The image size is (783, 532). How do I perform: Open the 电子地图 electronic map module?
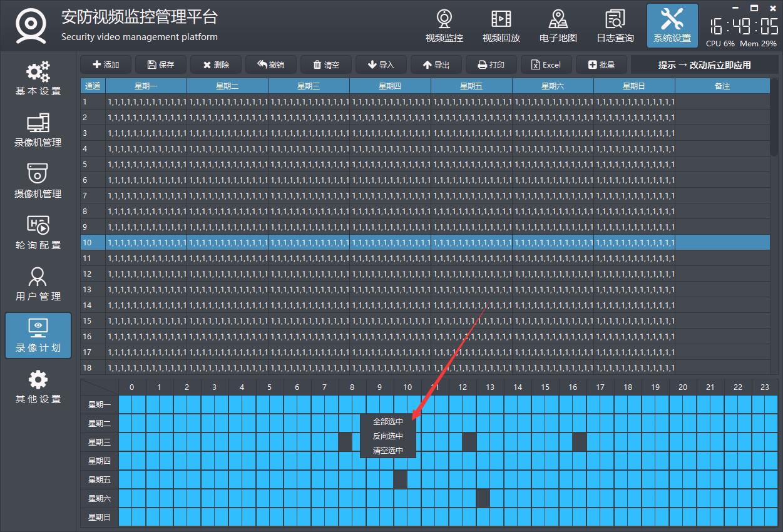tap(558, 26)
